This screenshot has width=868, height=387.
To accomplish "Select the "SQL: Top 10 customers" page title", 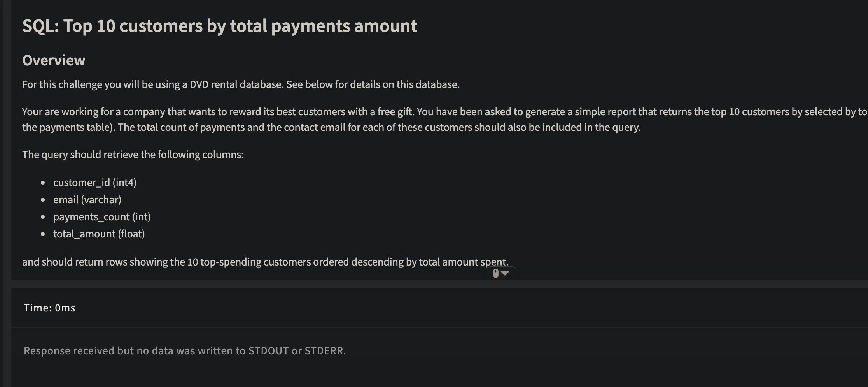I will pyautogui.click(x=219, y=26).
